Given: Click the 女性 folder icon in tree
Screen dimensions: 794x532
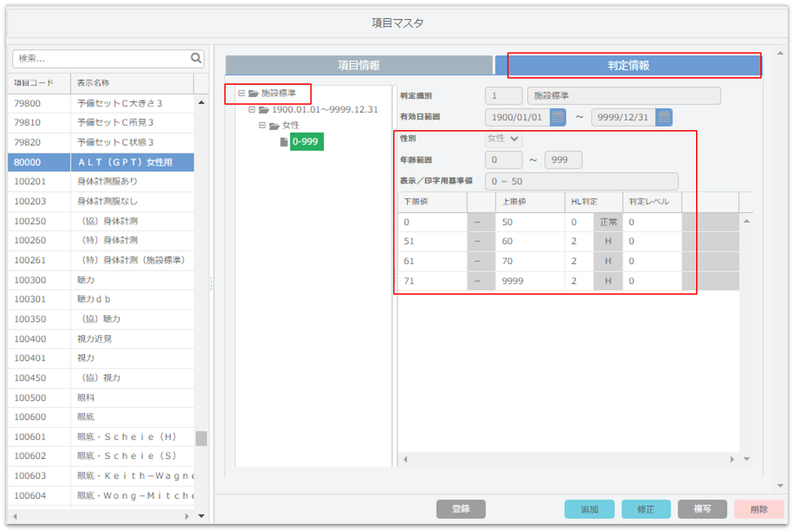Looking at the screenshot, I should (x=274, y=126).
